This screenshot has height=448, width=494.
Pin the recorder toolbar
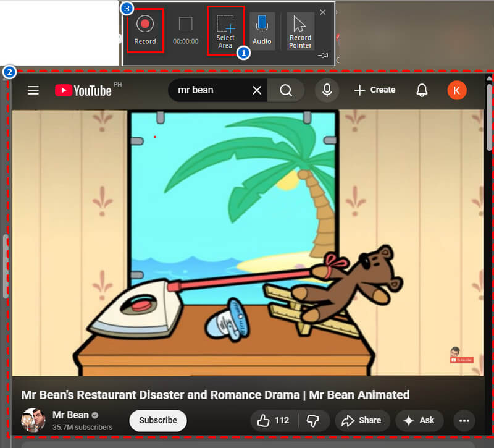[x=323, y=56]
